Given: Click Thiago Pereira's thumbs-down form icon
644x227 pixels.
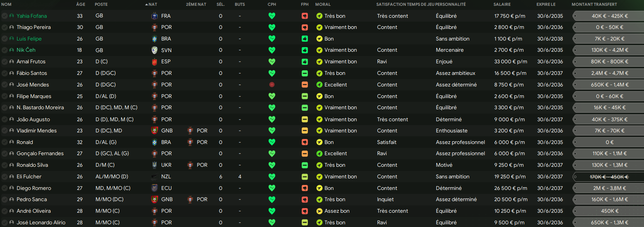Looking at the screenshot, I should click(x=305, y=27).
